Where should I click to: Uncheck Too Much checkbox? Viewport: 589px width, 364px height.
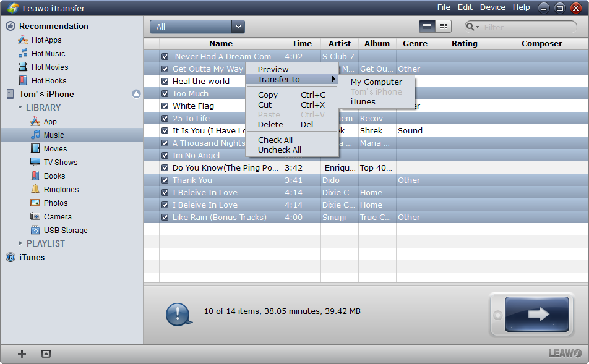click(x=165, y=94)
